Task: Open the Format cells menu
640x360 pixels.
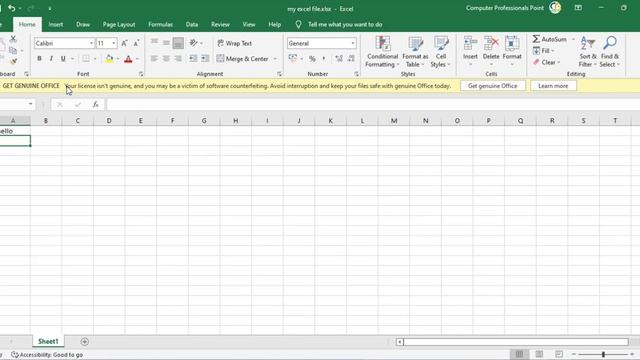Action: [x=512, y=52]
